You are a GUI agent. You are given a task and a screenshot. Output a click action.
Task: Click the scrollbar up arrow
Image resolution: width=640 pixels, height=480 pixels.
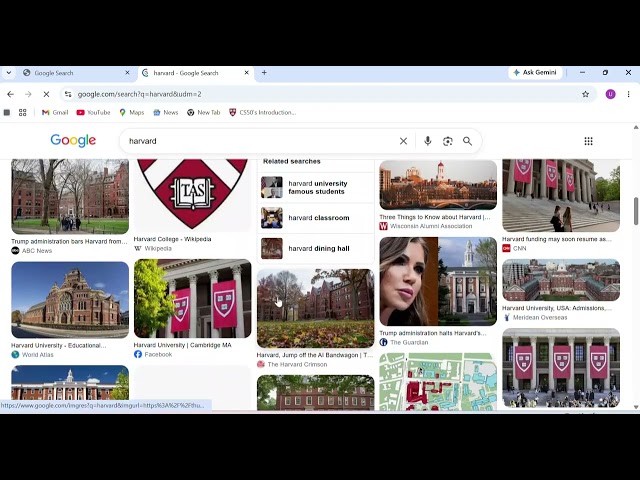click(x=636, y=127)
